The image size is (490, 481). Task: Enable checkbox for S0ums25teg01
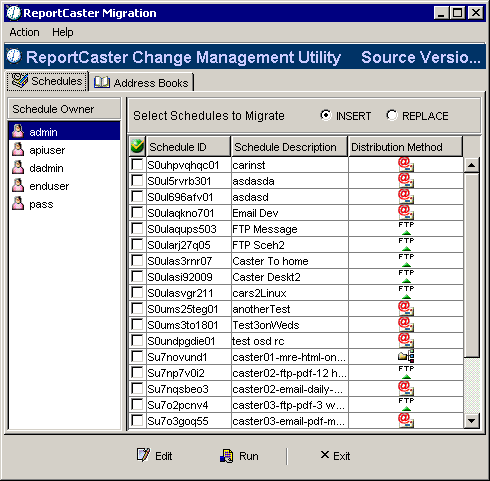coord(137,308)
